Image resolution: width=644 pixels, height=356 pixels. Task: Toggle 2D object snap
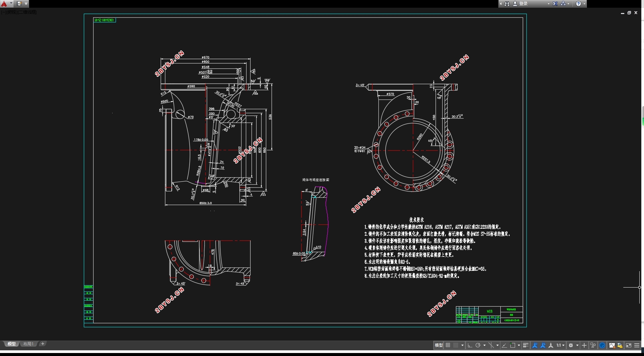click(513, 345)
